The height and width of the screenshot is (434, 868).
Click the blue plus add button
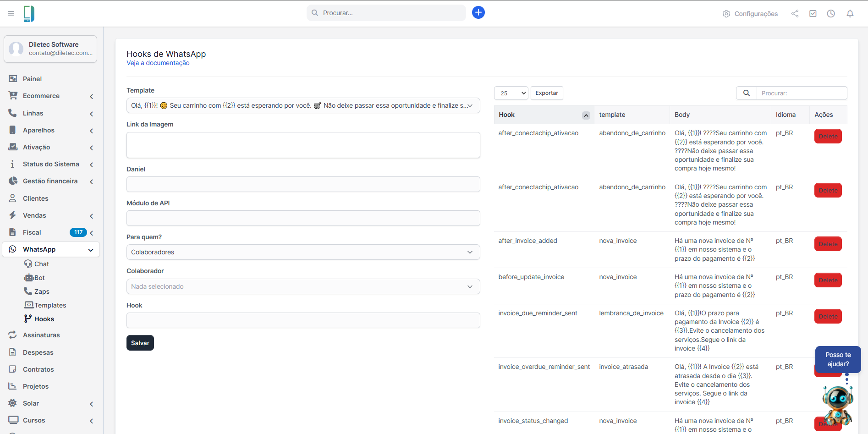478,12
